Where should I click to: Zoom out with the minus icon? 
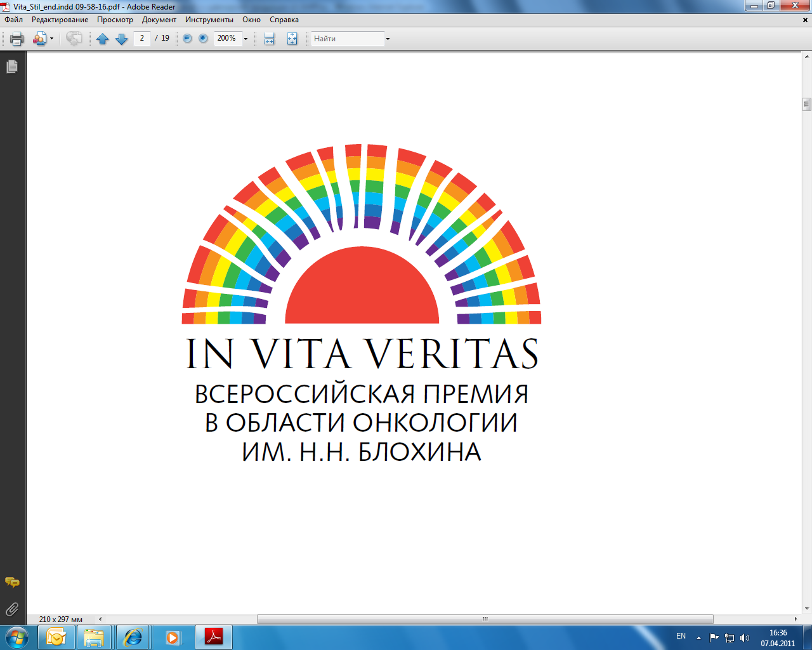point(187,38)
